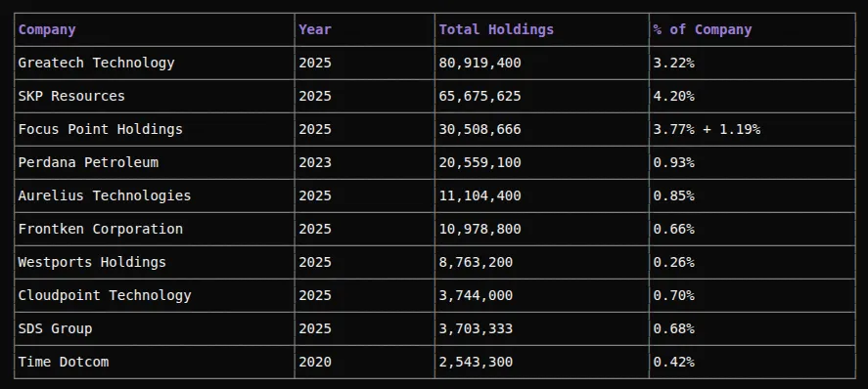Click the Aurelius Technologies entry
The width and height of the screenshot is (868, 389).
[x=105, y=195]
